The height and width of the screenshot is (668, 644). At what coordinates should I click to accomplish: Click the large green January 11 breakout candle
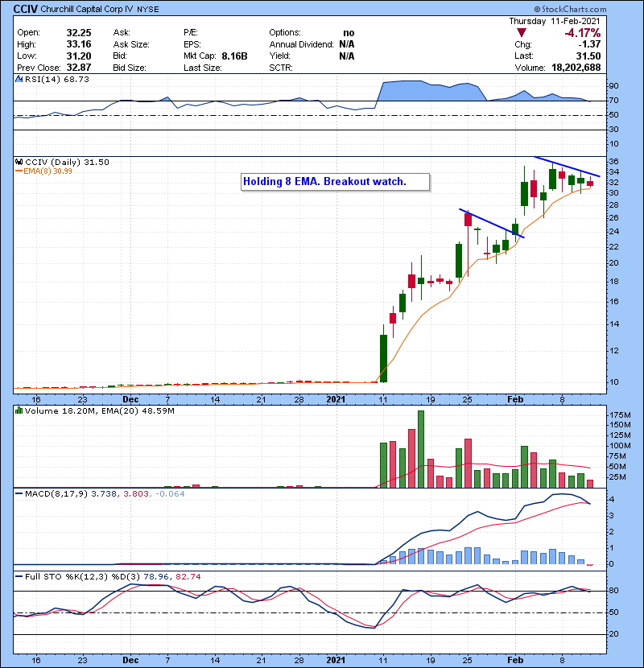click(x=384, y=358)
